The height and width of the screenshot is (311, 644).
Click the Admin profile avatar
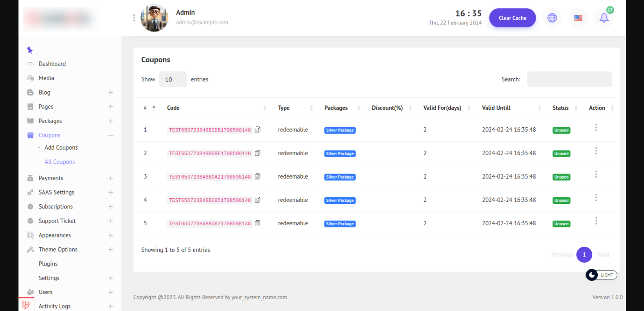(x=154, y=18)
